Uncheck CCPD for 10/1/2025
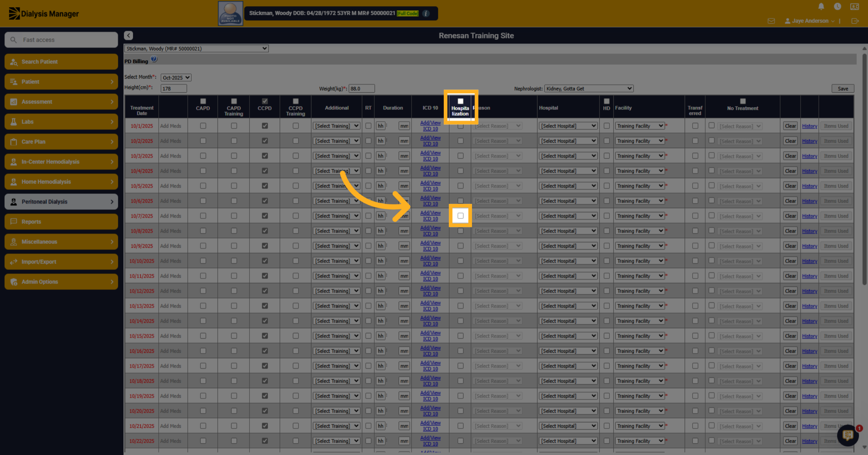 (265, 126)
